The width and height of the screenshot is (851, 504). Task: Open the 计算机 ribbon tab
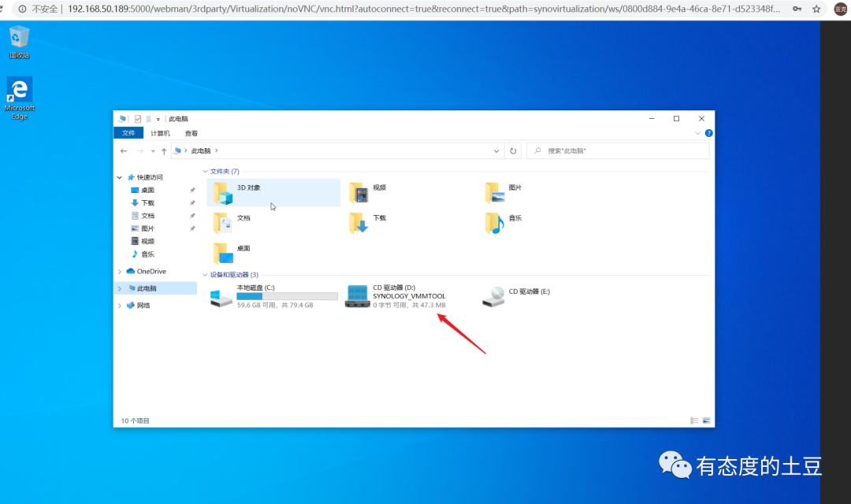[x=160, y=133]
